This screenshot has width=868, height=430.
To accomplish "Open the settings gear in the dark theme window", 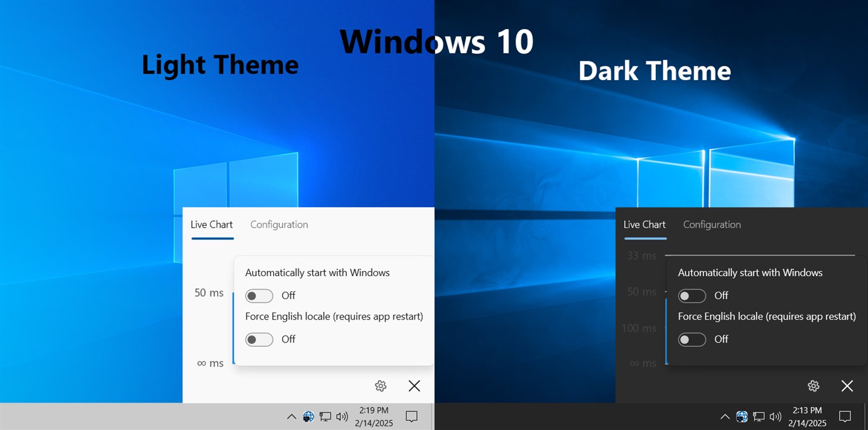I will coord(813,385).
